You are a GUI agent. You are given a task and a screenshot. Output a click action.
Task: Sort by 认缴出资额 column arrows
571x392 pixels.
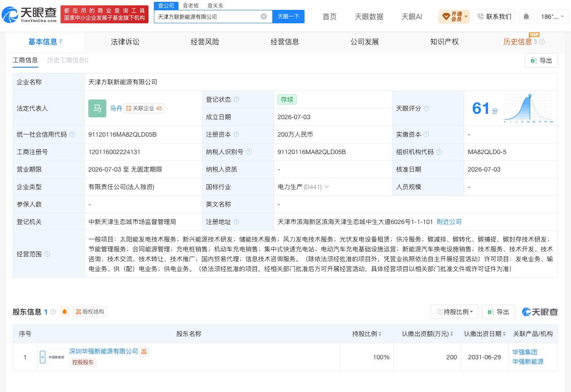[452, 334]
